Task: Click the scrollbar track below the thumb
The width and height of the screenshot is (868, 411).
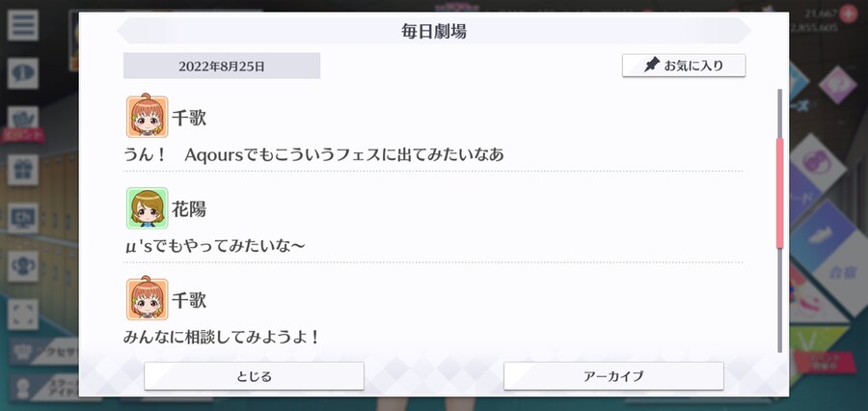Action: click(x=780, y=300)
